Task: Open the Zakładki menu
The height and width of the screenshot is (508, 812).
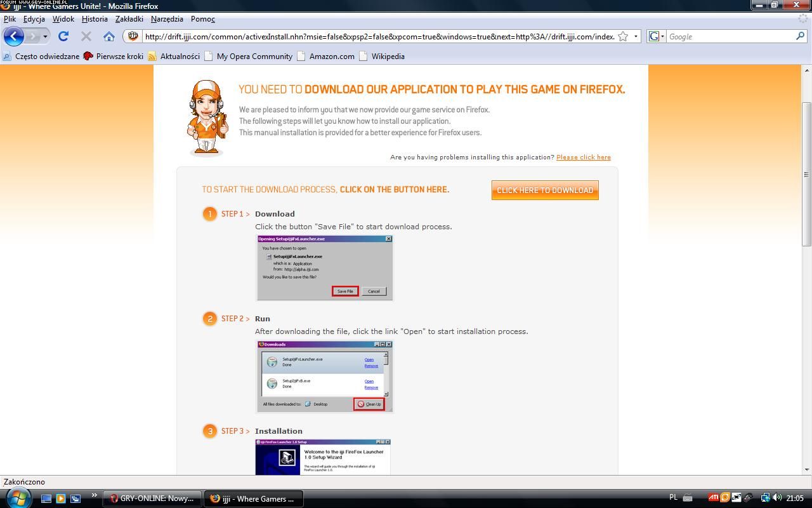Action: coord(129,19)
